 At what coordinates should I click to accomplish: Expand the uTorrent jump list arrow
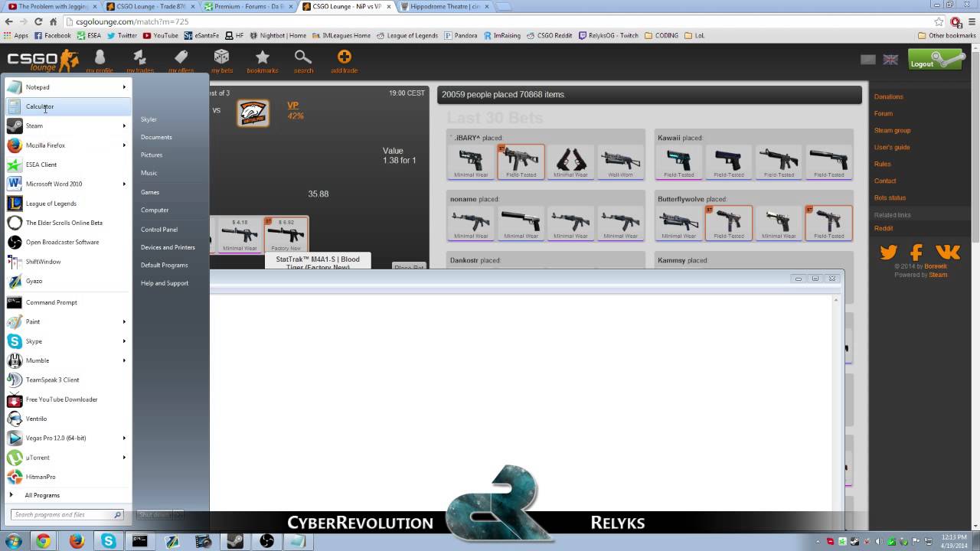click(124, 458)
